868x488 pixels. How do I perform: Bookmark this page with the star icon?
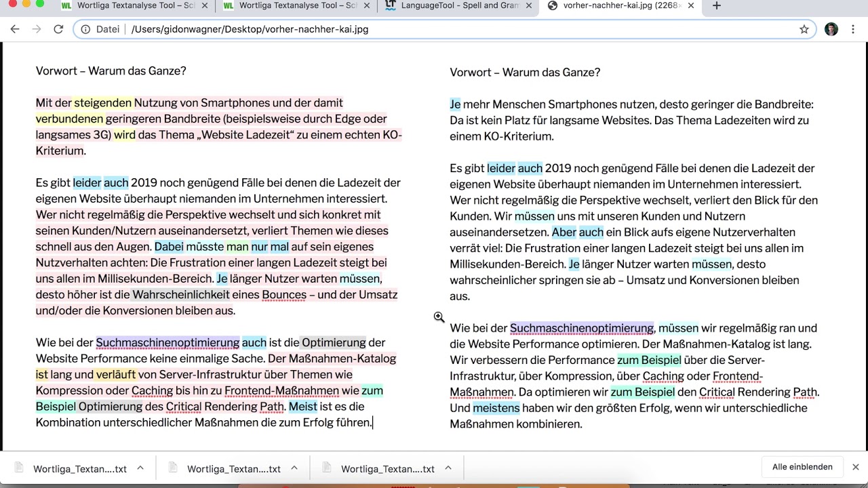tap(804, 29)
